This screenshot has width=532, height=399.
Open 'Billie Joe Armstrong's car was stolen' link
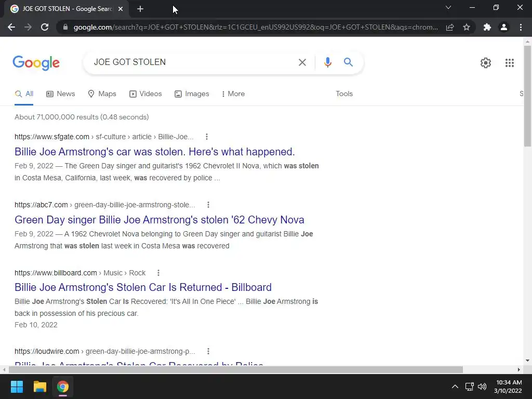155,152
